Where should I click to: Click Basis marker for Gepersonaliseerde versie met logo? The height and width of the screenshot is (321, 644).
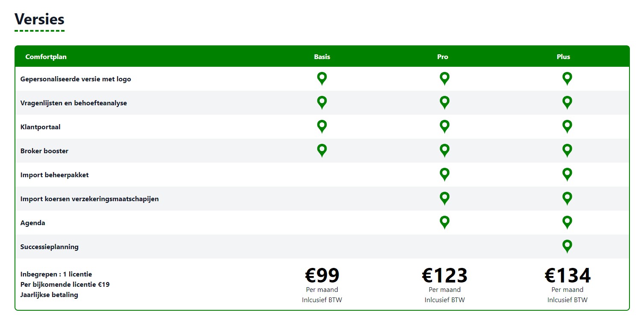click(322, 79)
